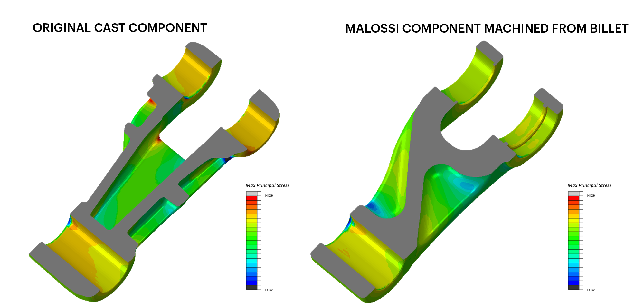Click the "ORIGINAL CAST COMPONENT" heading

[x=120, y=28]
